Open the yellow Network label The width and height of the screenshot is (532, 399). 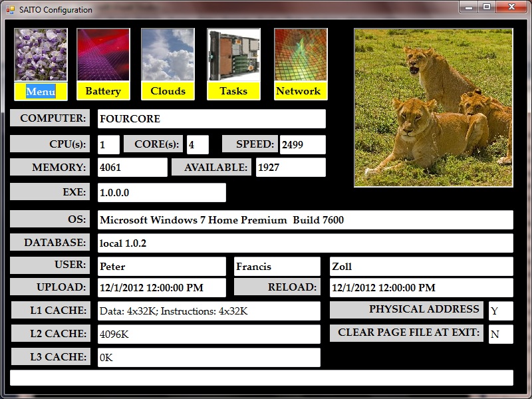[x=298, y=91]
